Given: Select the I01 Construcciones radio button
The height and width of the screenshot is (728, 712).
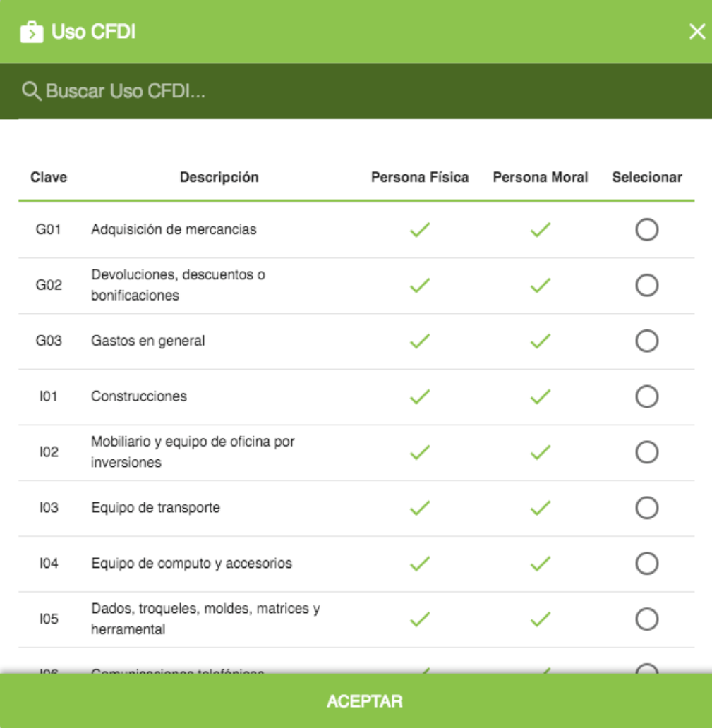Looking at the screenshot, I should 646,396.
